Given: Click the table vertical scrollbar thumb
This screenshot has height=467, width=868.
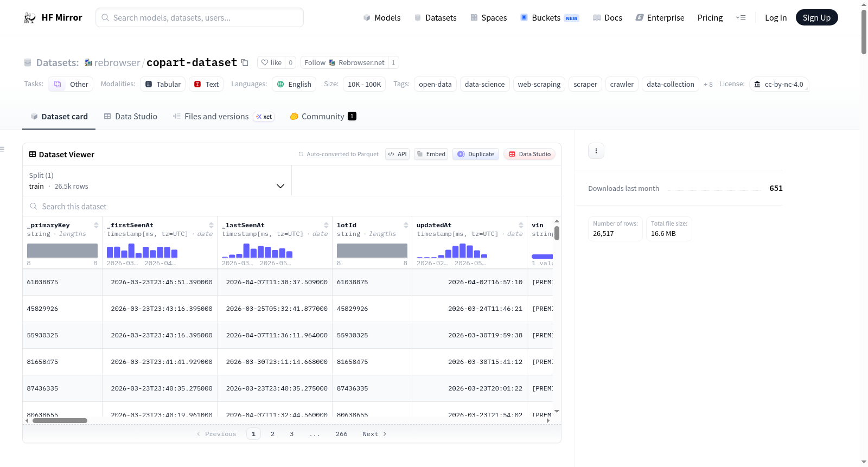Looking at the screenshot, I should point(557,233).
